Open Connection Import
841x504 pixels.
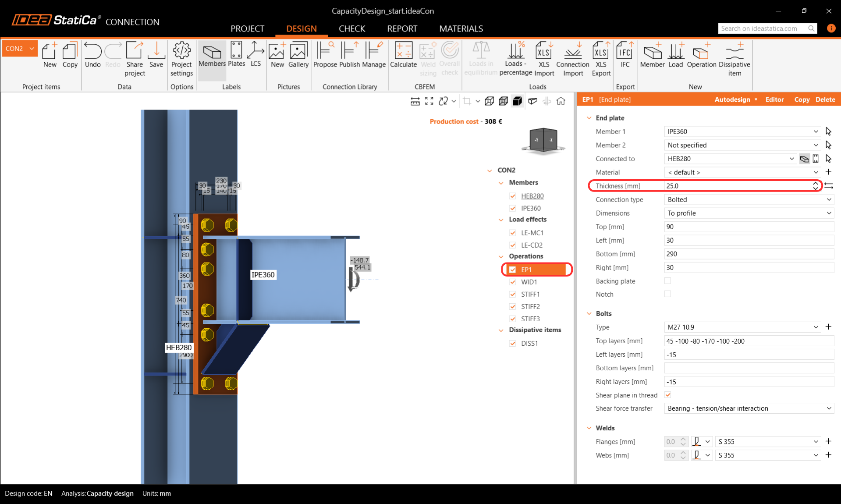click(572, 59)
